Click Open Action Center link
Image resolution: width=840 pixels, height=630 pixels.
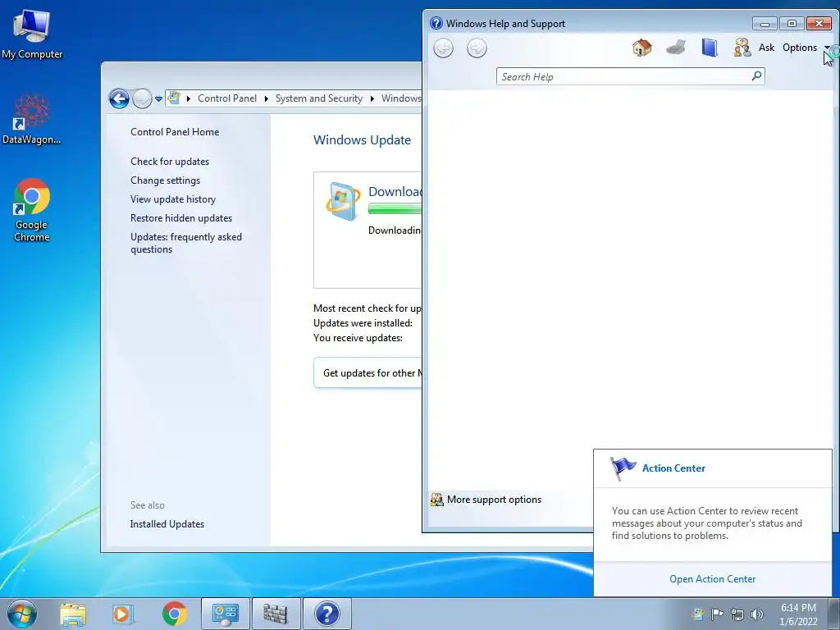[x=713, y=579]
